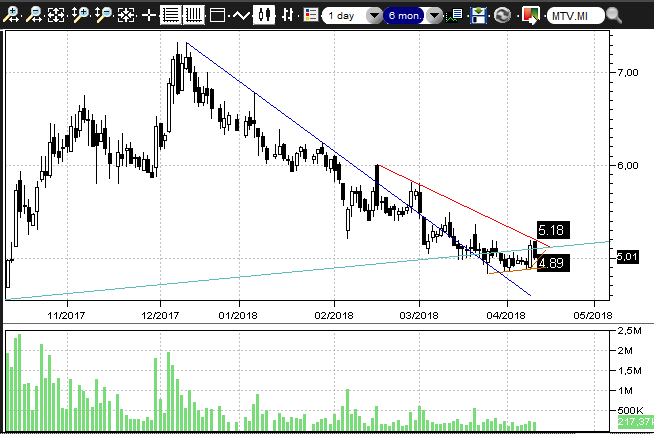Zoom out vertically on the chart
The image size is (654, 434).
103,16
